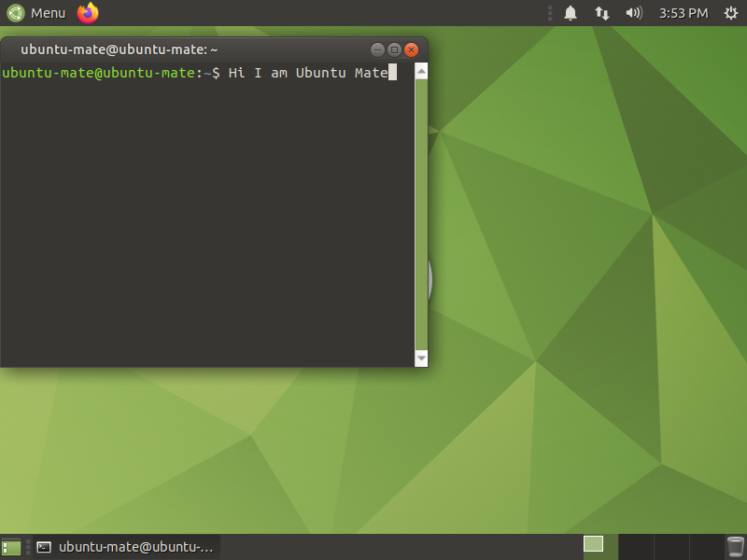
Task: Switch to the first highlighted workspace
Action: coord(594,544)
